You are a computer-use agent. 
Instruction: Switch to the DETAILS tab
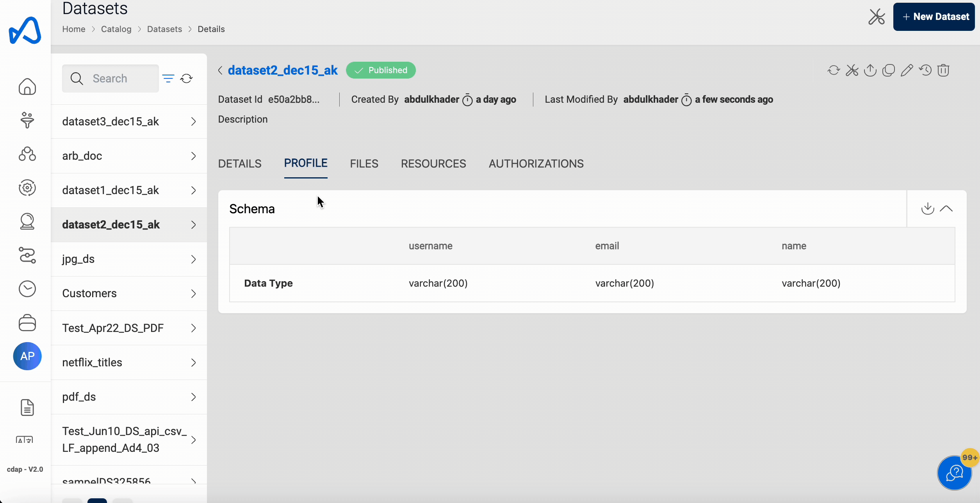tap(240, 163)
